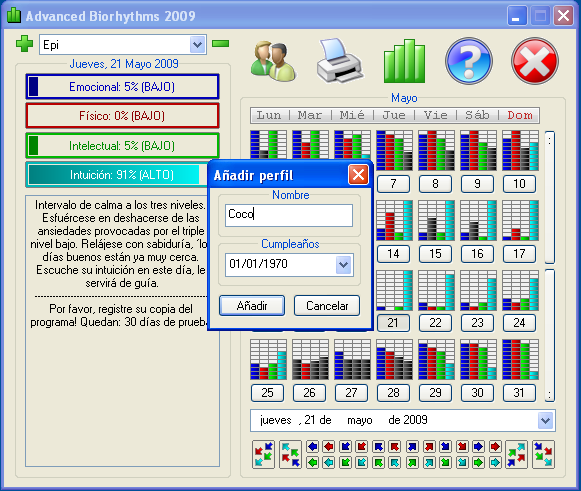Click the green up-left arrow icon

[379, 462]
